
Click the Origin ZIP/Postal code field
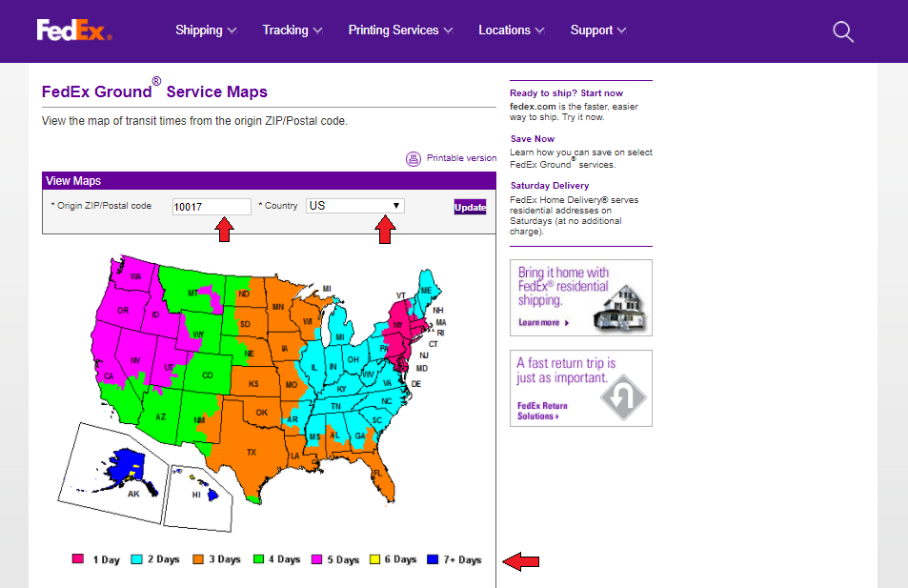[212, 207]
